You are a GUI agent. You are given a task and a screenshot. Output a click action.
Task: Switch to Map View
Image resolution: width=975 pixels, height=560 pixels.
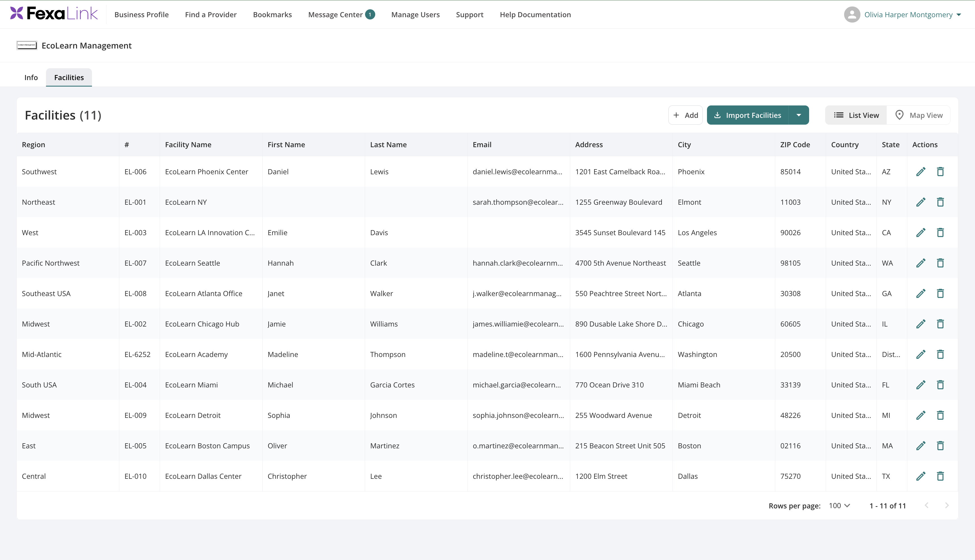click(919, 115)
